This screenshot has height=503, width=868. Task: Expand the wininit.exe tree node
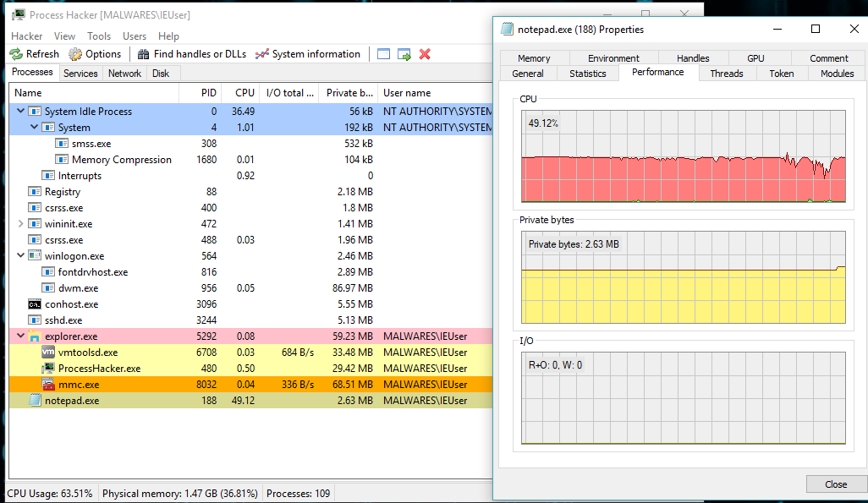pos(20,224)
